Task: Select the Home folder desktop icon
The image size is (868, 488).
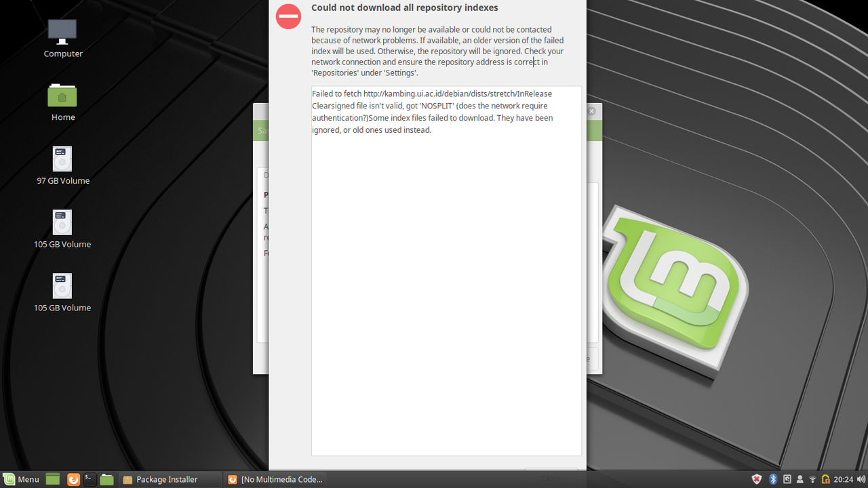Action: [x=62, y=102]
